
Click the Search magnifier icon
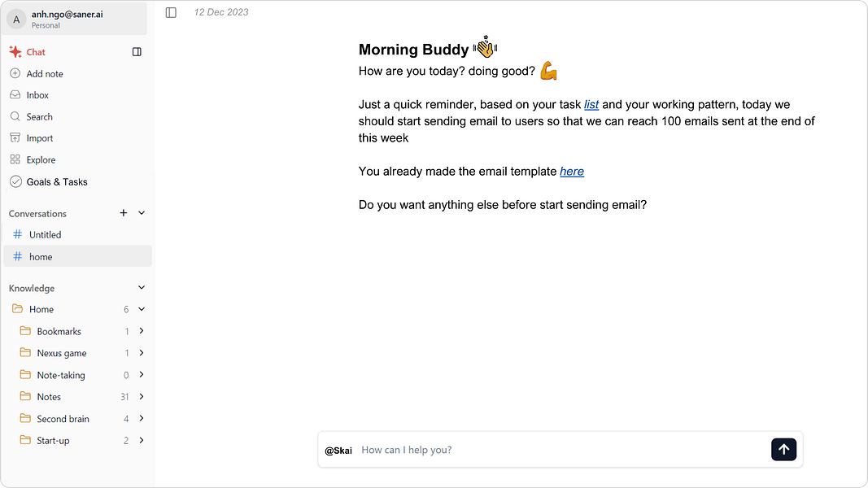pos(15,116)
